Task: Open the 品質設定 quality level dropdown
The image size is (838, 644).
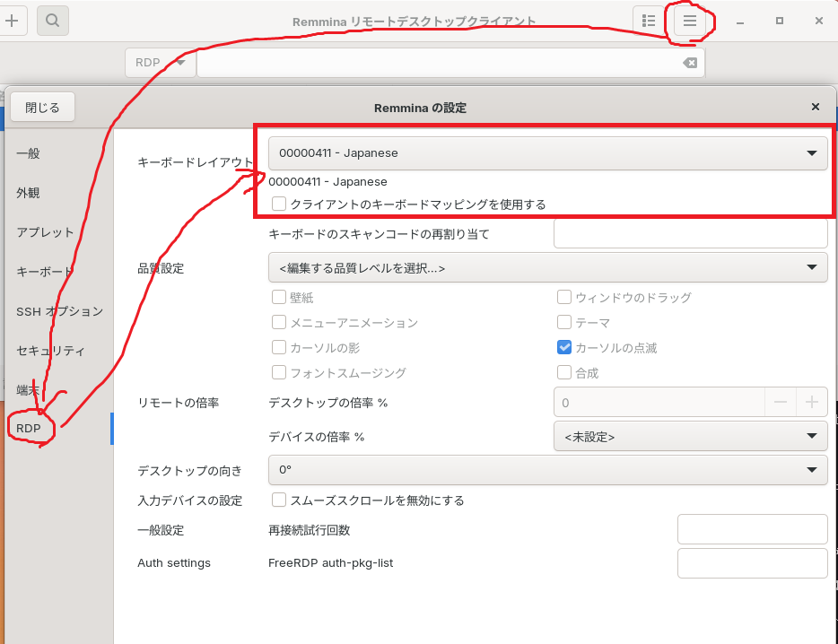Action: tap(548, 268)
